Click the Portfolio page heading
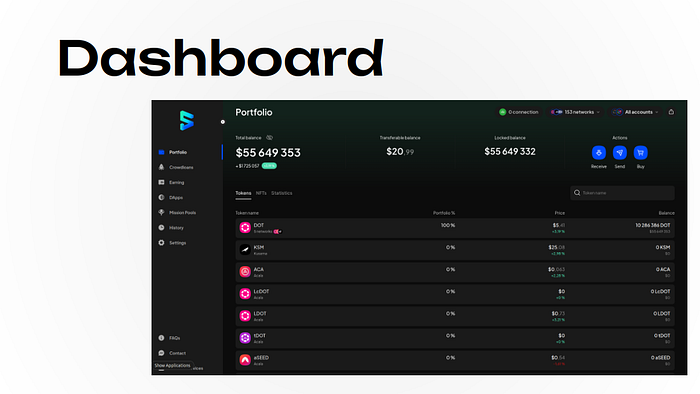 [254, 112]
